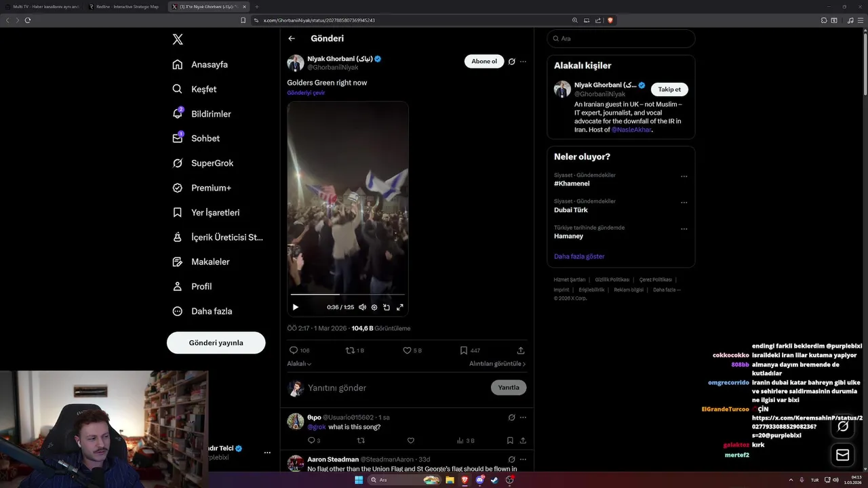Image resolution: width=868 pixels, height=488 pixels.
Task: Share the Usuario015602 reply
Action: (x=523, y=441)
